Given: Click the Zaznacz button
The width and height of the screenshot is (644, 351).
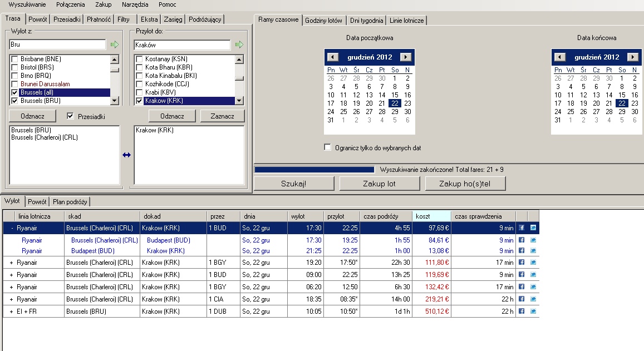Looking at the screenshot, I should coord(222,116).
